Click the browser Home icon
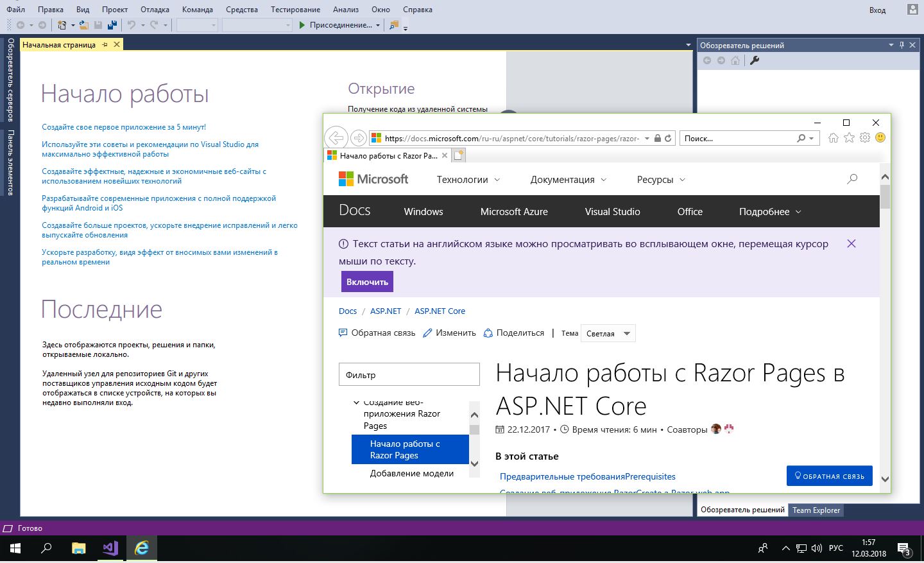 pos(834,137)
